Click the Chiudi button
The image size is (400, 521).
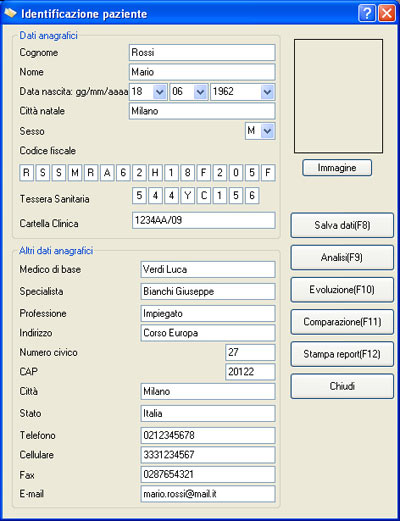(342, 386)
